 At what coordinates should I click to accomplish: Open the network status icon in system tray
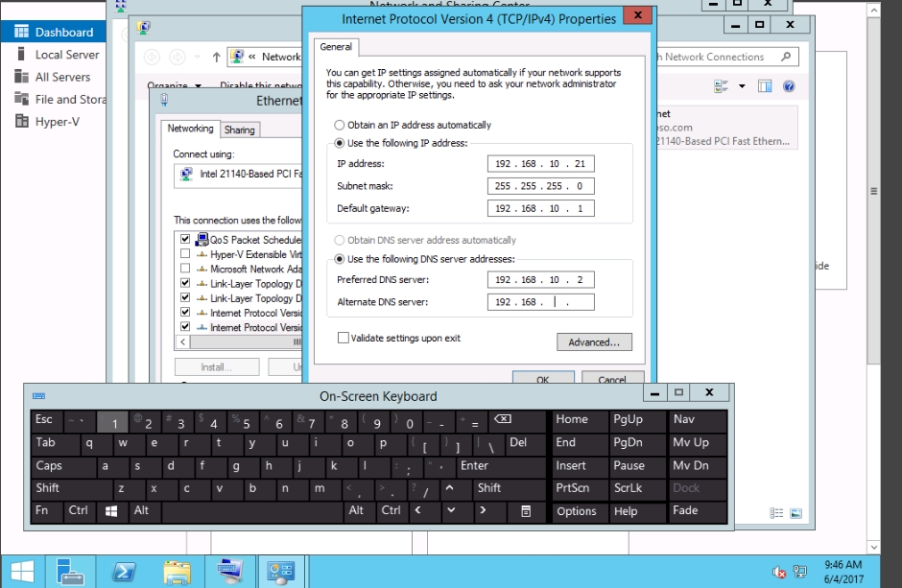click(x=797, y=572)
